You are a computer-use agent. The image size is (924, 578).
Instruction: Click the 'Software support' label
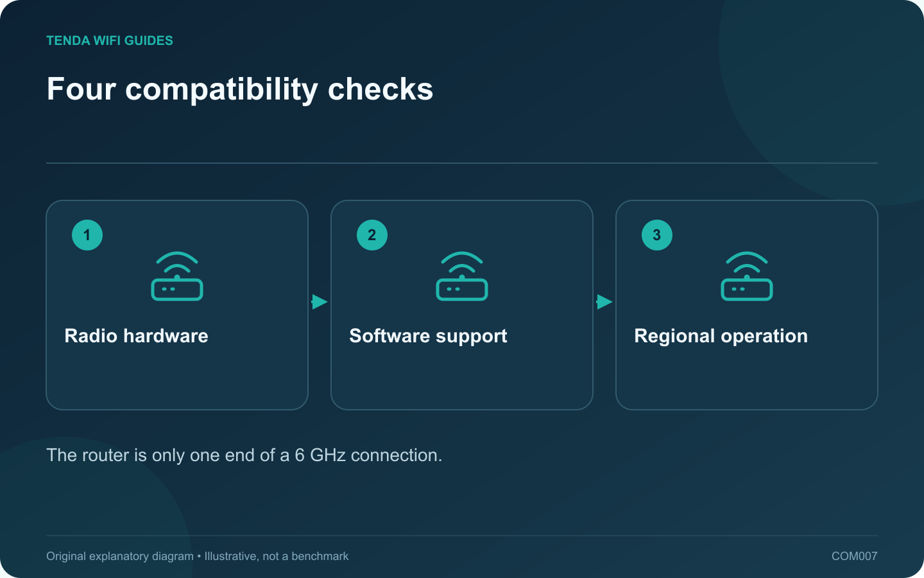[x=428, y=337]
